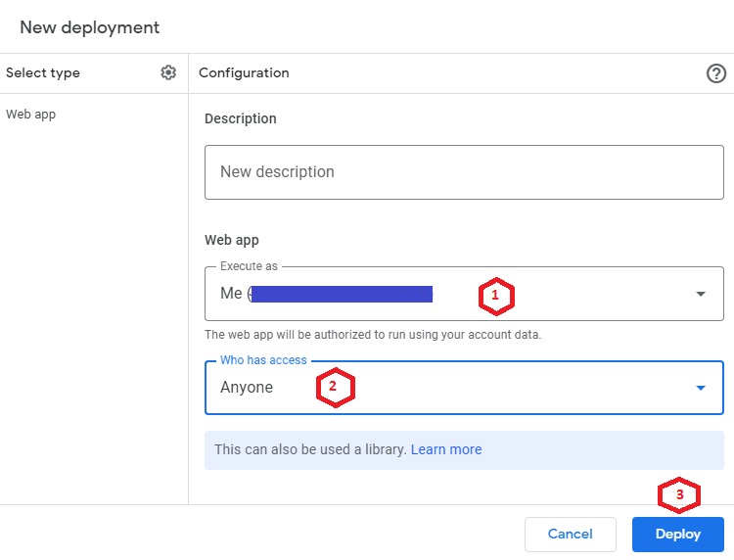This screenshot has height=560, width=734.
Task: Click the Anyone value in access field
Action: point(247,388)
